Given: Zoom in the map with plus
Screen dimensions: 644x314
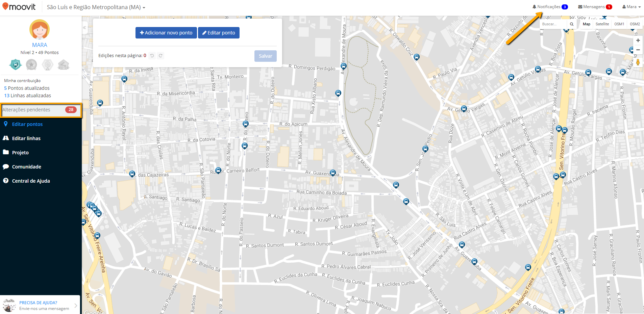Looking at the screenshot, I should click(638, 41).
